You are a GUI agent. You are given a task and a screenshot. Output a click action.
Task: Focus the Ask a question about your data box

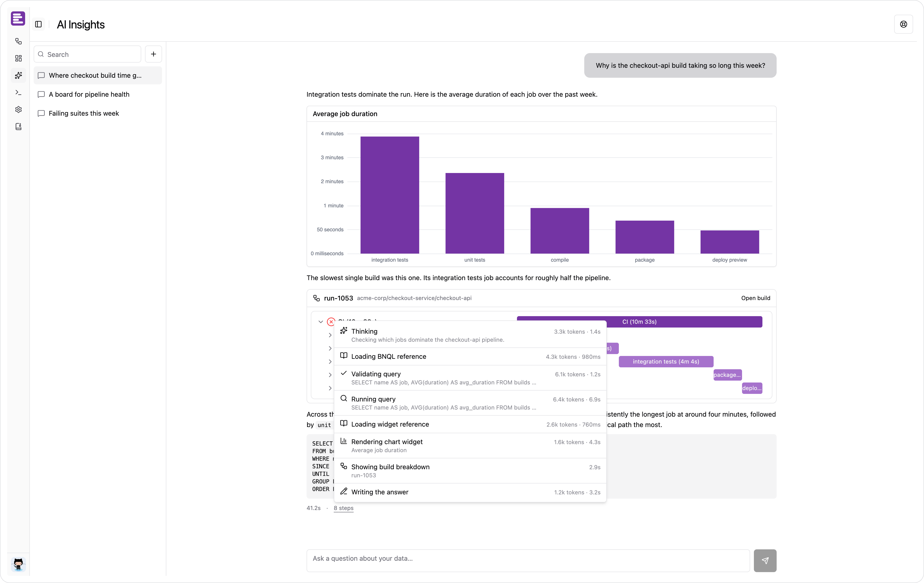pos(528,560)
